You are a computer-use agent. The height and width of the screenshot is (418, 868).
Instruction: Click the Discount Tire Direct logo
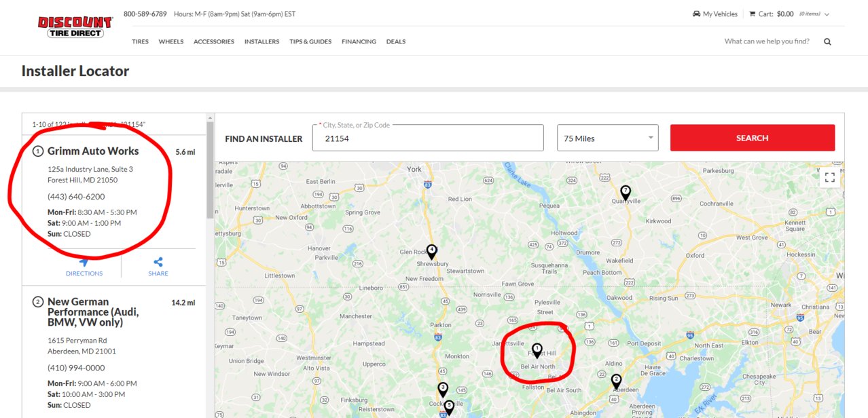click(75, 27)
